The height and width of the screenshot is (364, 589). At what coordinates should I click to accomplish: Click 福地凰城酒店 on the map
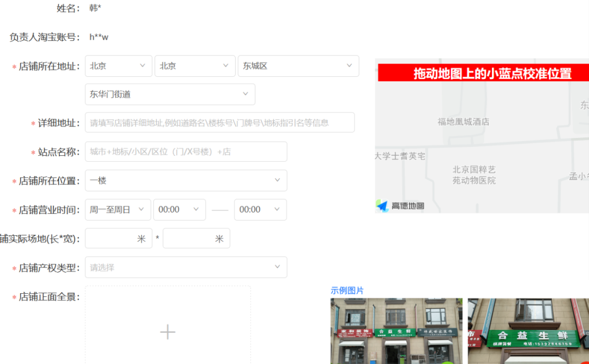(463, 122)
